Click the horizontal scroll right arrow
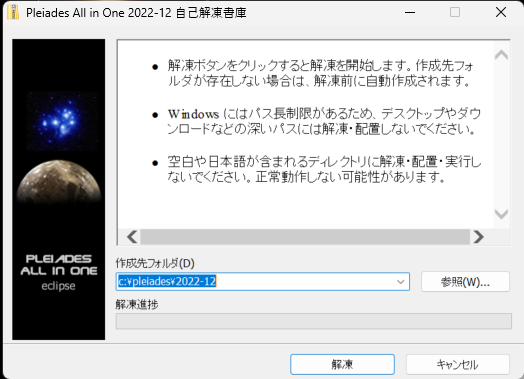The height and width of the screenshot is (379, 524). pyautogui.click(x=479, y=237)
